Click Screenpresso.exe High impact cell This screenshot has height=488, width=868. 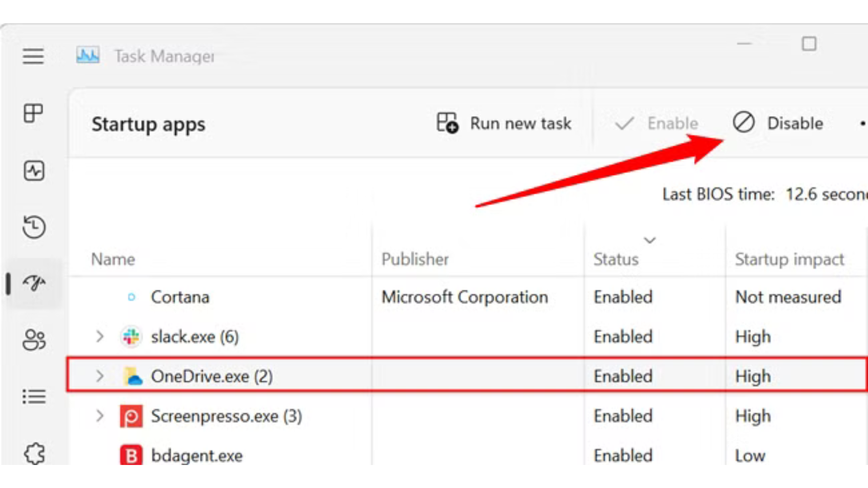[x=753, y=416]
